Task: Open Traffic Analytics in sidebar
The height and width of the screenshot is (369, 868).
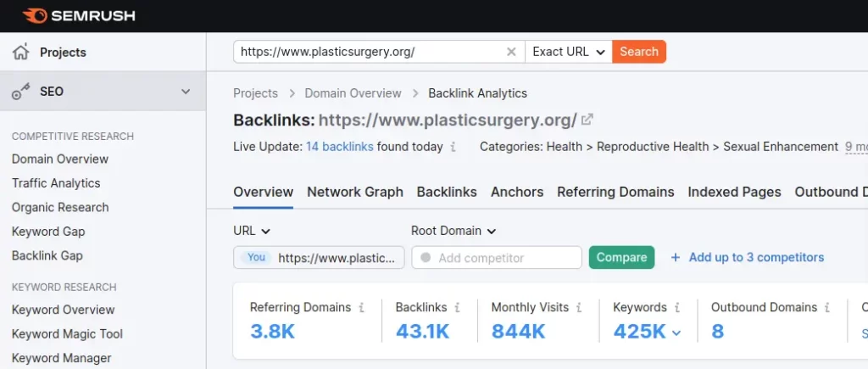Action: point(57,183)
